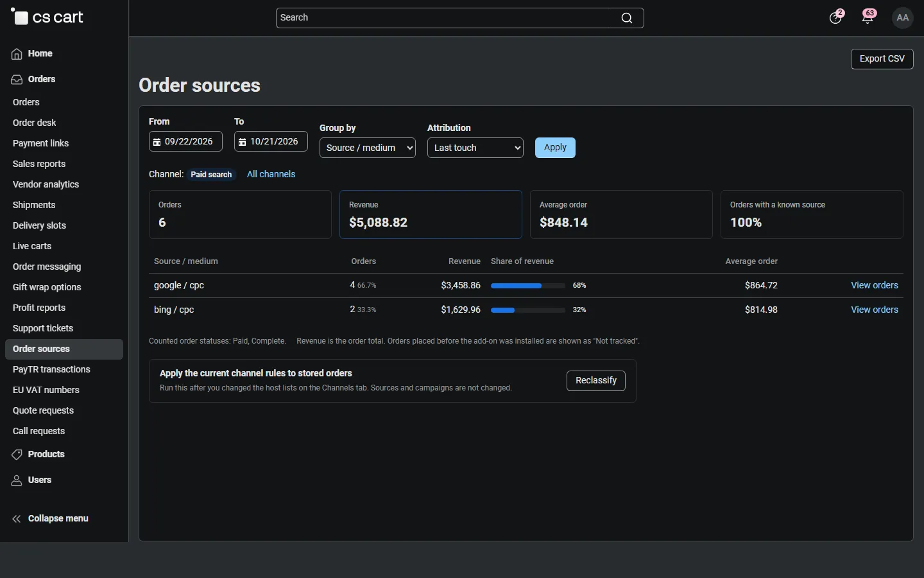Click the Products tag icon
924x578 pixels.
point(17,455)
